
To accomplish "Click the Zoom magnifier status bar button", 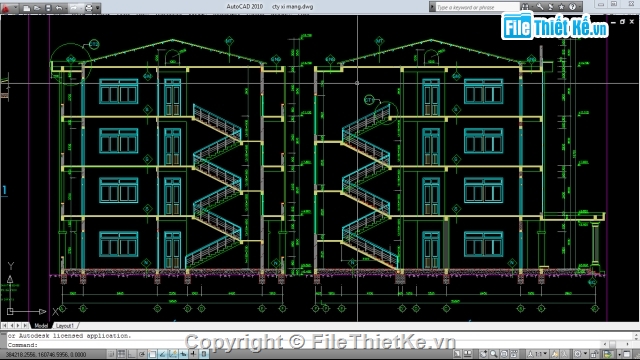I will [x=493, y=354].
